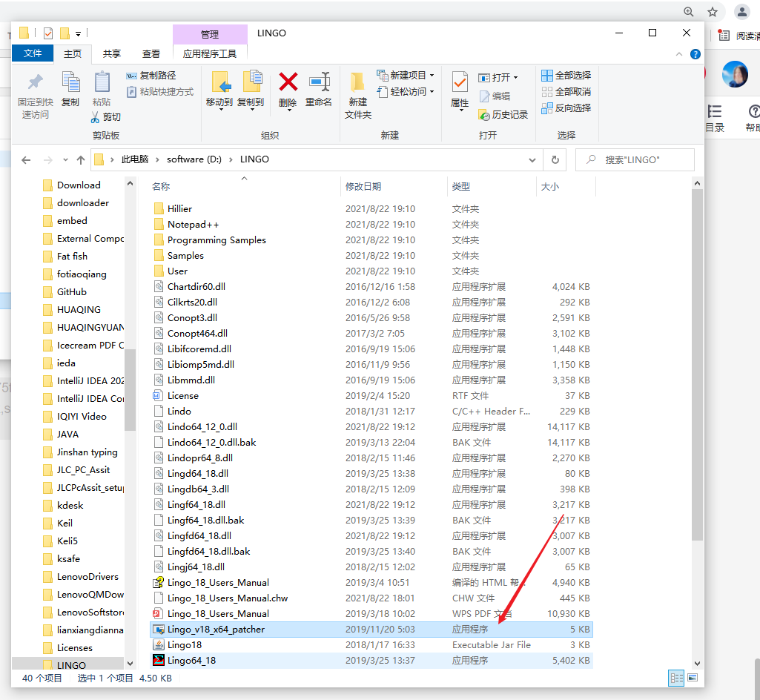This screenshot has width=760, height=700.
Task: Click Select none in the ribbon
Action: tap(566, 92)
